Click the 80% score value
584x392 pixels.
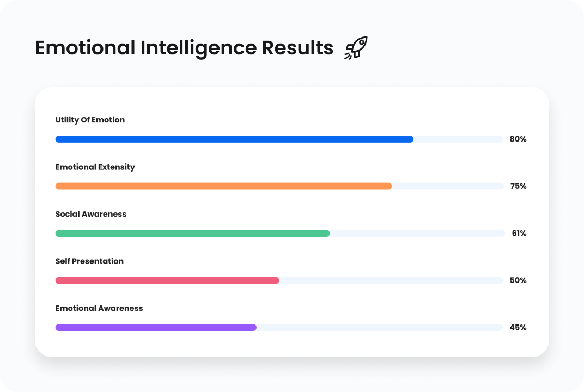coord(518,139)
